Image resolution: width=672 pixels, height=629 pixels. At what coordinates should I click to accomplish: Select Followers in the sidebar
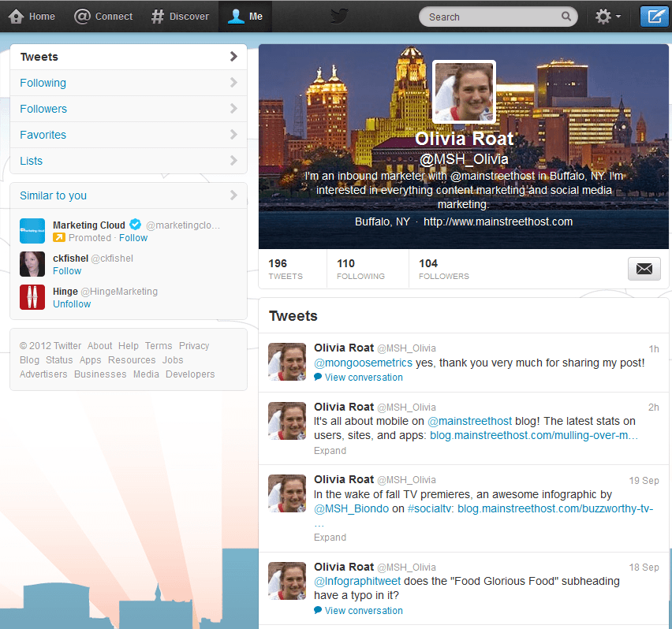point(129,109)
